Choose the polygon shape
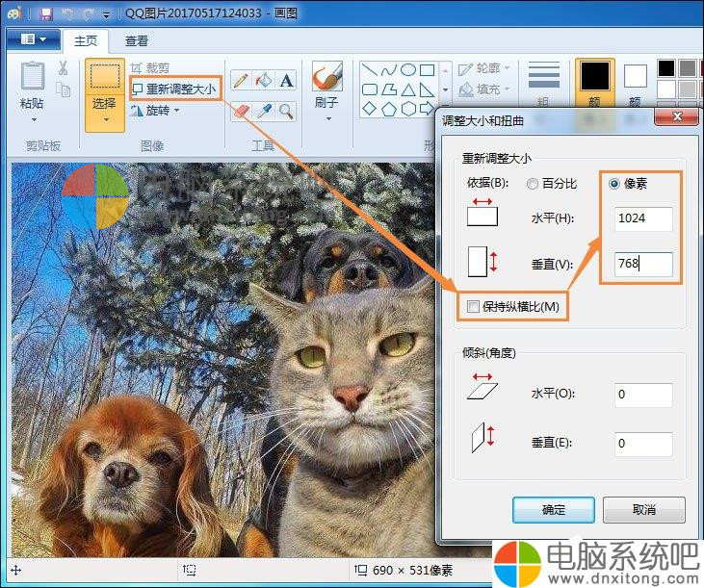This screenshot has height=588, width=704. (388, 89)
